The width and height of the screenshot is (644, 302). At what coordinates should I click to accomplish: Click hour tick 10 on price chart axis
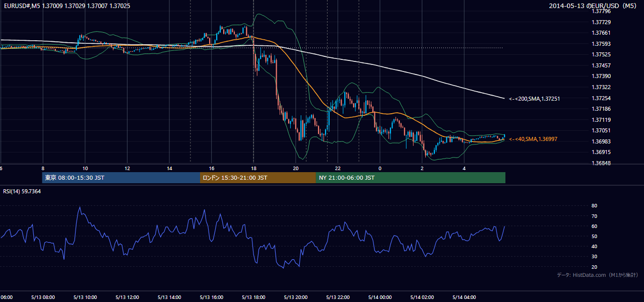click(x=85, y=169)
